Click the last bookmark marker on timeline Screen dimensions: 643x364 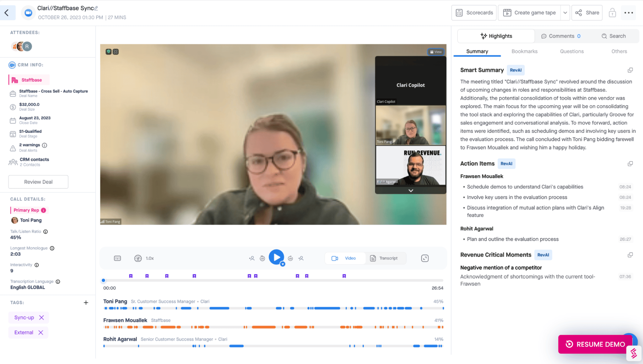[344, 276]
